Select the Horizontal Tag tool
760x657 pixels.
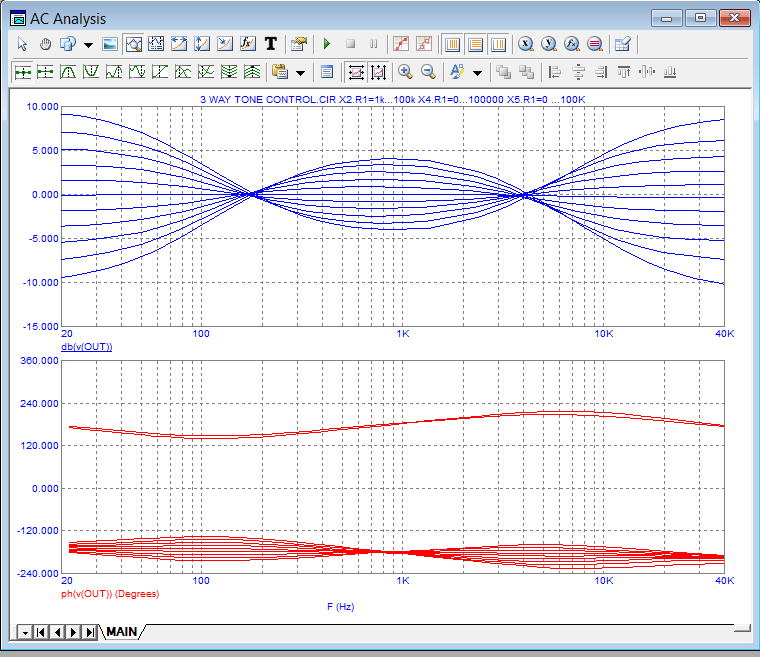(x=179, y=44)
